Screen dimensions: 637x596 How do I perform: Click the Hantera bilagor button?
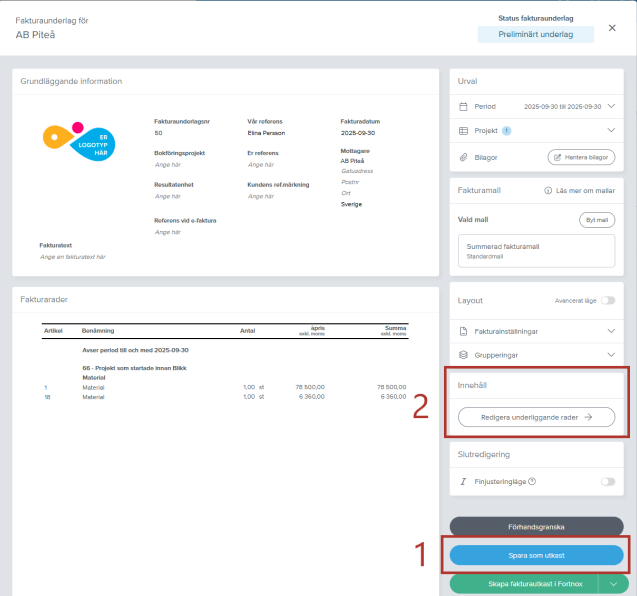pos(581,157)
